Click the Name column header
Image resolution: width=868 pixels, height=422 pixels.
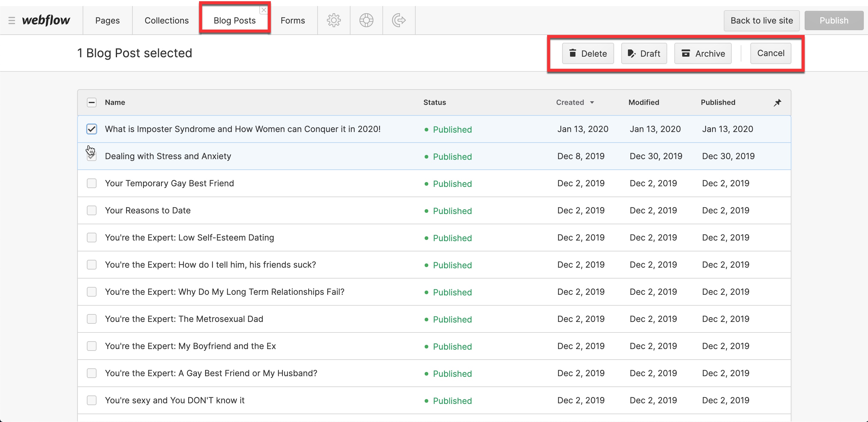pos(115,102)
